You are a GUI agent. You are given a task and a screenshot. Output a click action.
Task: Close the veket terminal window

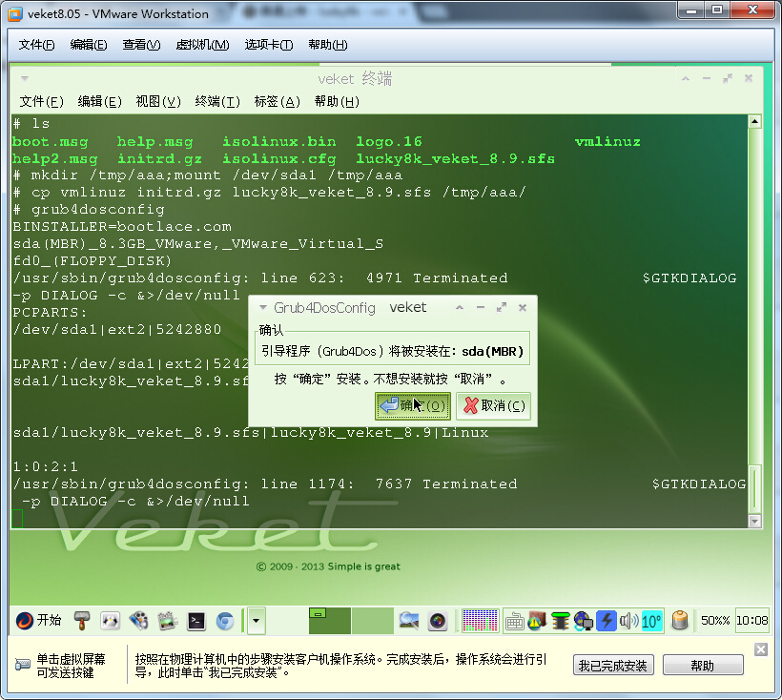click(749, 78)
